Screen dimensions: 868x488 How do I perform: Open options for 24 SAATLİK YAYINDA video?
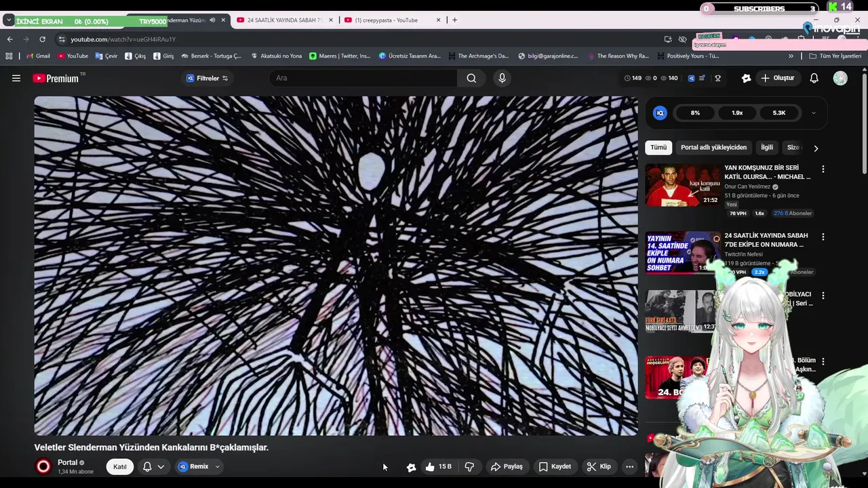[823, 237]
